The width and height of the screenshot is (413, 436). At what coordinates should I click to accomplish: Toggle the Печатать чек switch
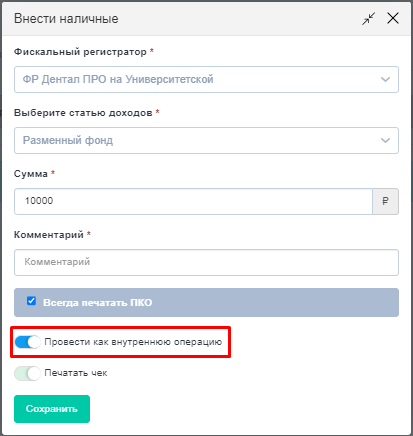(27, 373)
